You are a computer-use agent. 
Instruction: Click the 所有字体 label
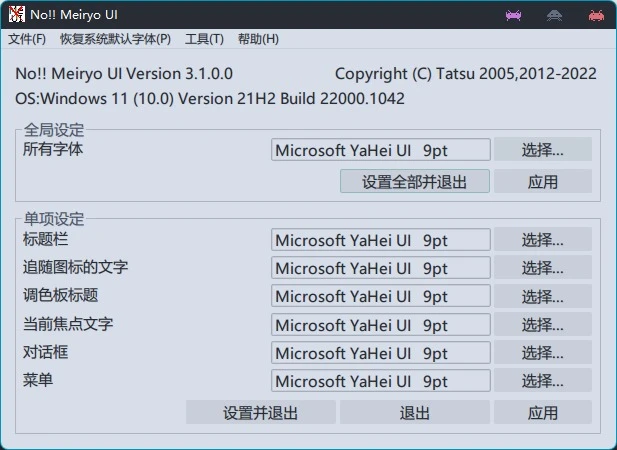[53, 149]
